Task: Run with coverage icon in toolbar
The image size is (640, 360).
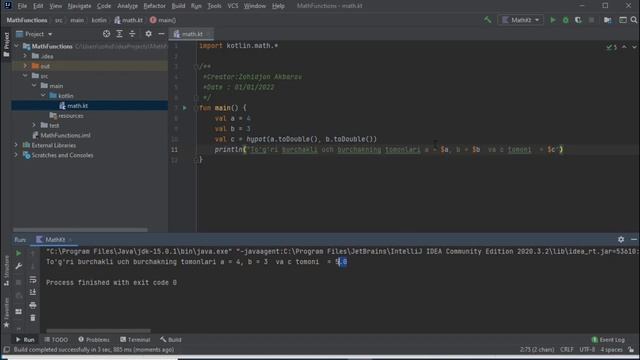Action: [x=578, y=20]
